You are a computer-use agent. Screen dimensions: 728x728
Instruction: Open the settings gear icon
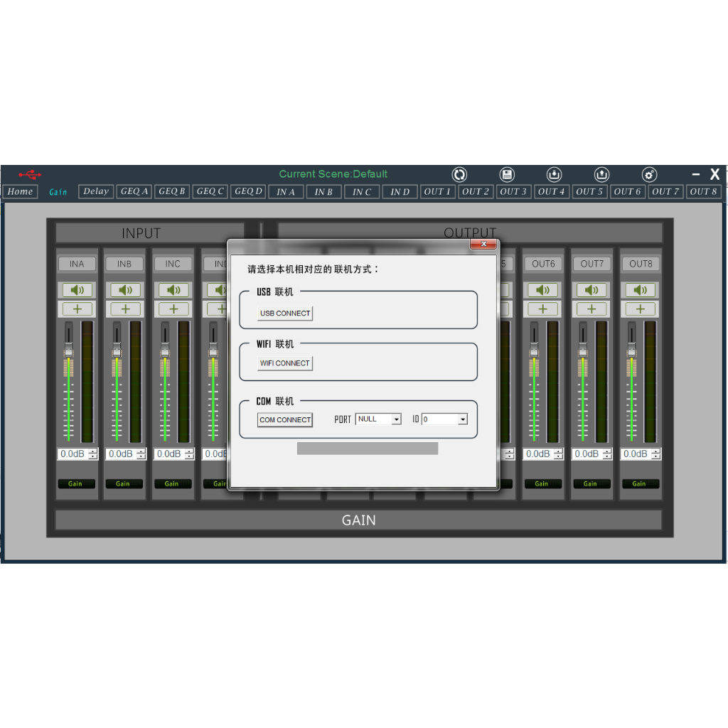(649, 175)
